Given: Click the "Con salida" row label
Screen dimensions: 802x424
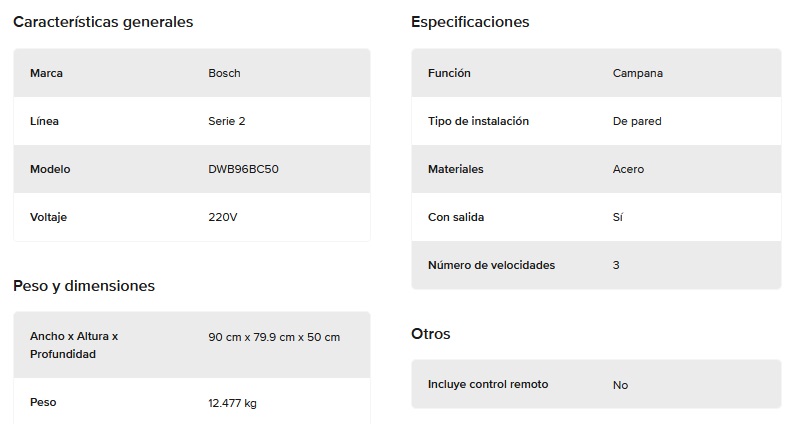Looking at the screenshot, I should click(x=456, y=217).
